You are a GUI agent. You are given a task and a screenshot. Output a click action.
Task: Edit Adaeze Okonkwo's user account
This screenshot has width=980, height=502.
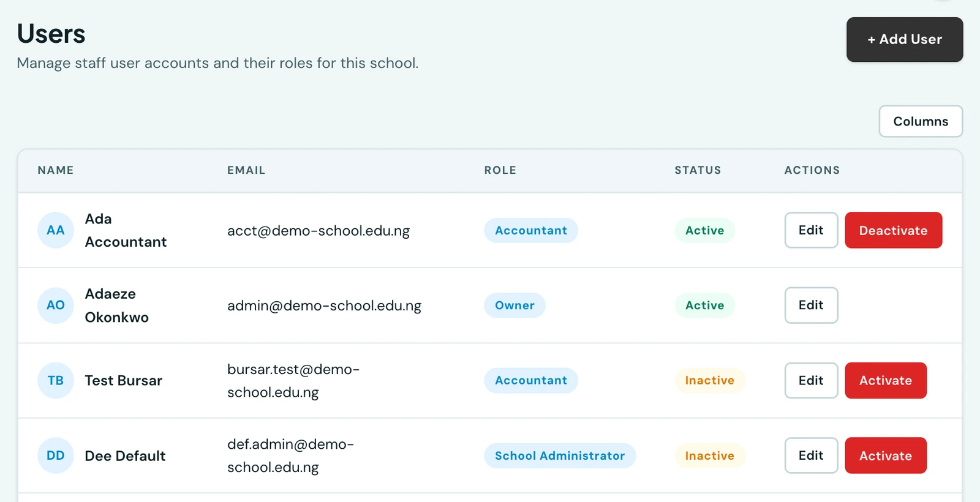811,305
